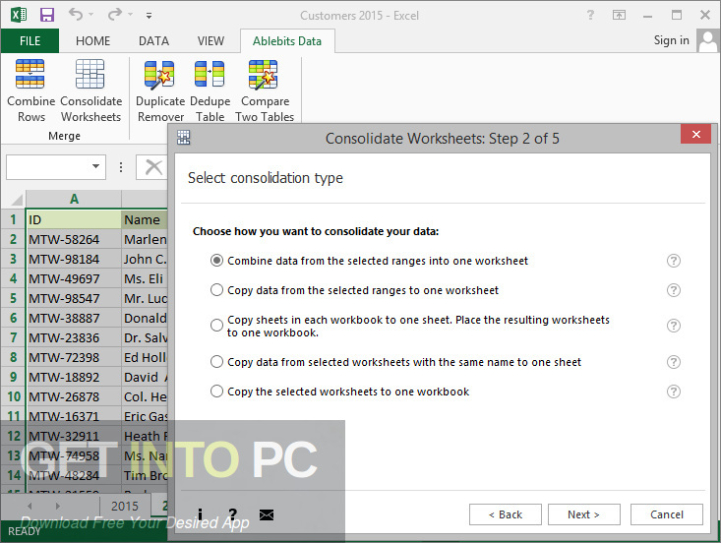This screenshot has width=721, height=543.
Task: Switch to the HOME ribbon tab
Action: click(93, 41)
